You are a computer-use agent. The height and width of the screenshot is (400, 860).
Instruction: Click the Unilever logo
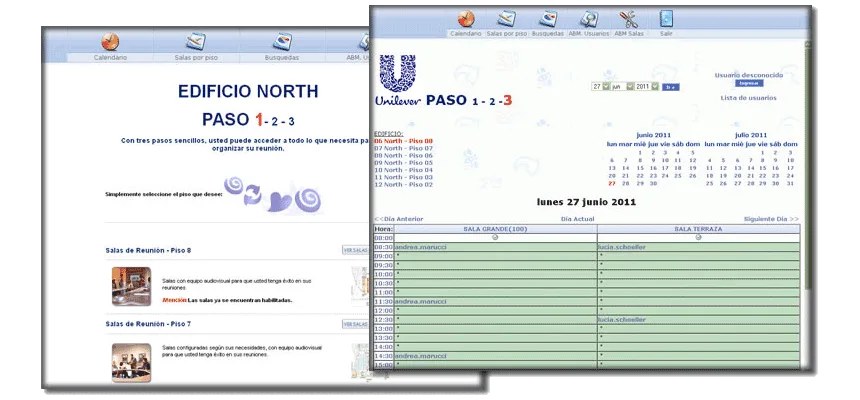398,80
